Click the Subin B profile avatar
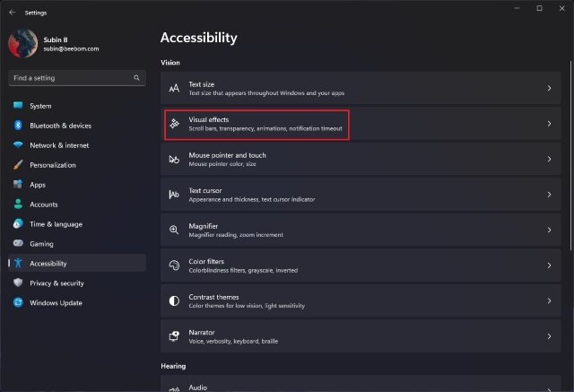The height and width of the screenshot is (392, 574). click(22, 44)
